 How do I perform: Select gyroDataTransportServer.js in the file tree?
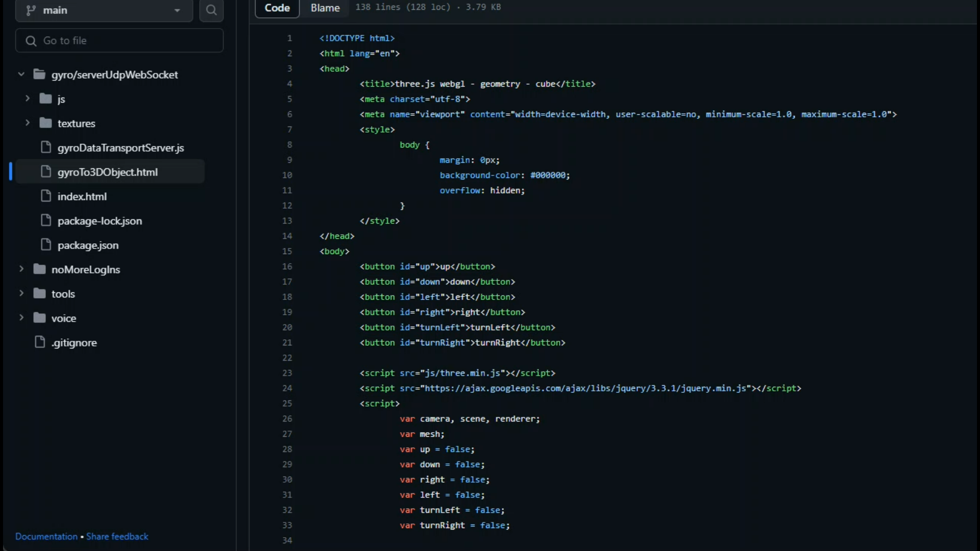pyautogui.click(x=120, y=147)
